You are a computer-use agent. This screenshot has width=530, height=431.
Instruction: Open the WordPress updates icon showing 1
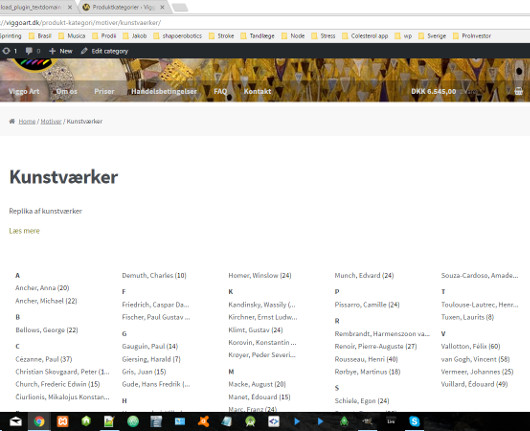click(9, 51)
